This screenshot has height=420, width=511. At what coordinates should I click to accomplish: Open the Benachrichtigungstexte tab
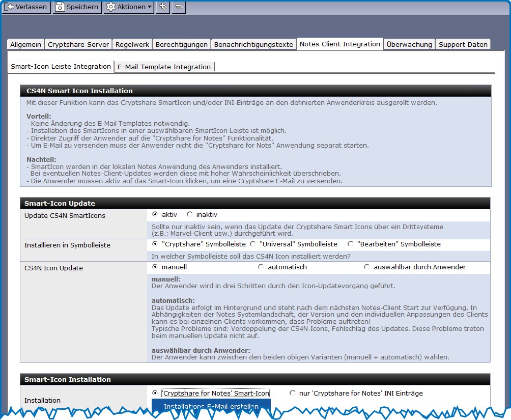tap(253, 44)
